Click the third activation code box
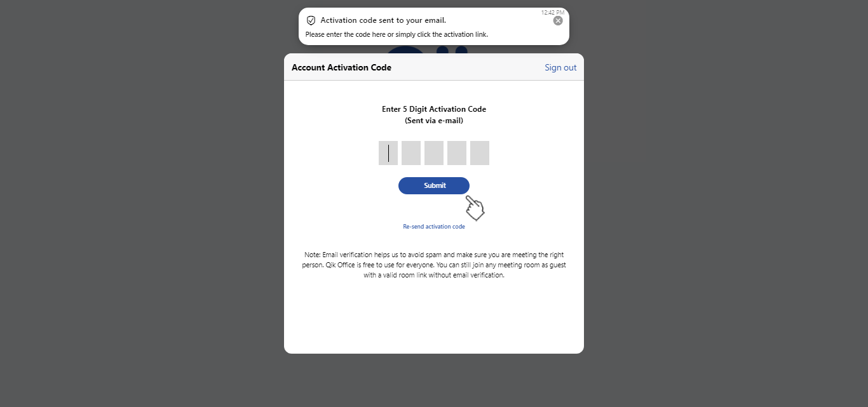Screen dimensions: 868x407 coord(433,153)
